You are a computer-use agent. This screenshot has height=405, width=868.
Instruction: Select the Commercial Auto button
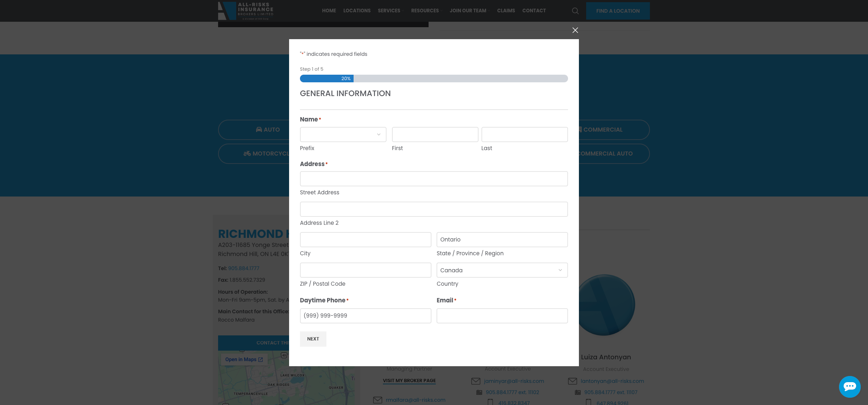pyautogui.click(x=614, y=154)
